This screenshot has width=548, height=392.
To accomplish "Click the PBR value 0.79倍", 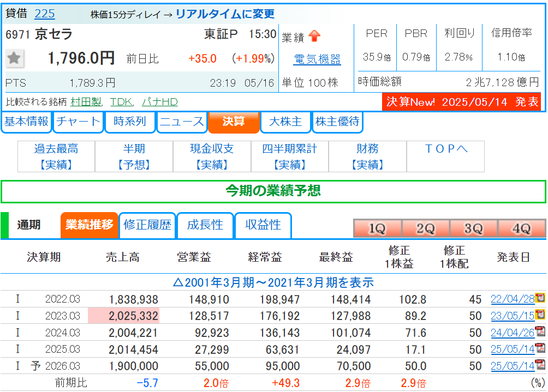I will (416, 57).
